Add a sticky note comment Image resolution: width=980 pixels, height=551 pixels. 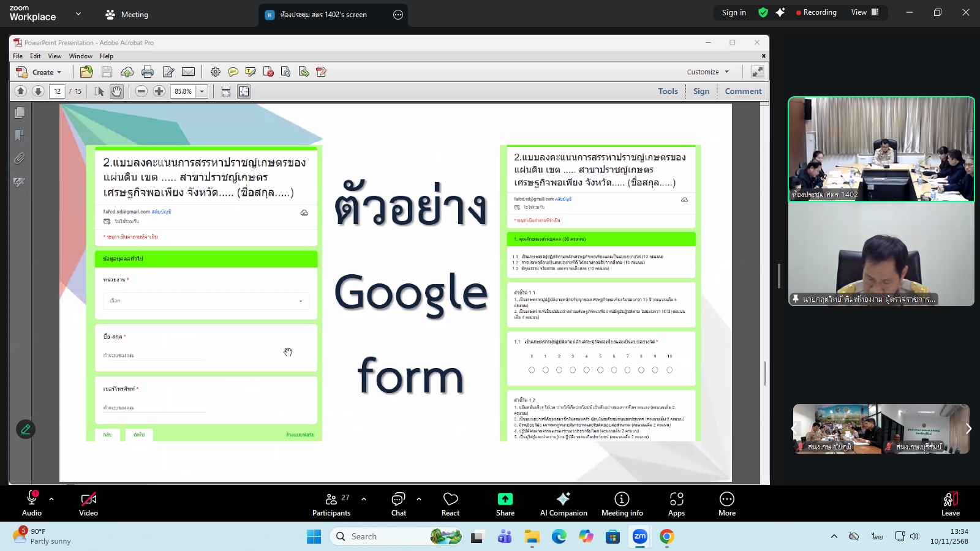tap(233, 72)
